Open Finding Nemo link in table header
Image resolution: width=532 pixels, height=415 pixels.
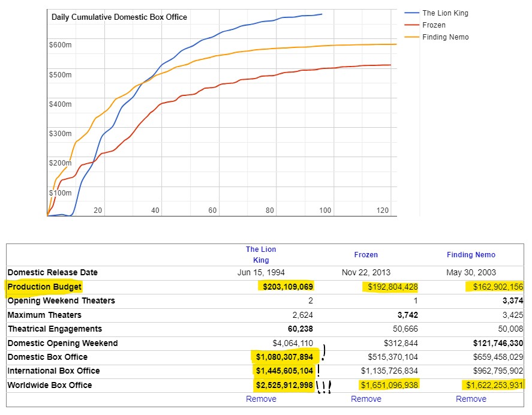pyautogui.click(x=471, y=255)
